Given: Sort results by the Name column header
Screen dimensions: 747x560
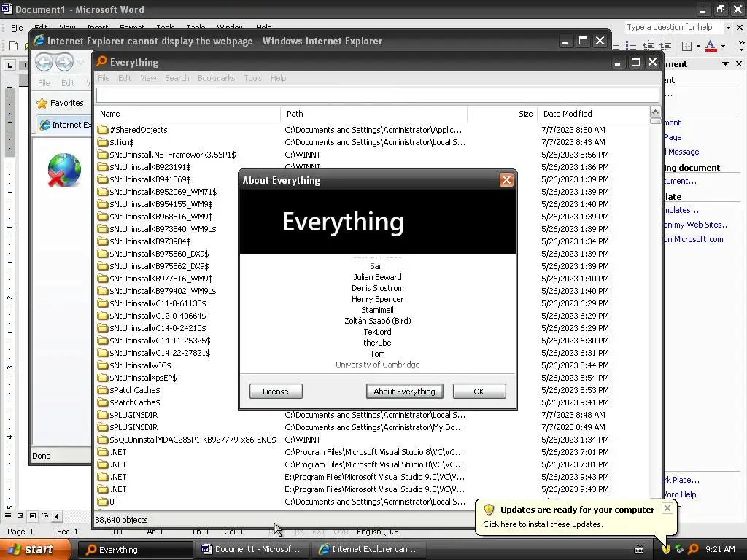Looking at the screenshot, I should (x=187, y=114).
